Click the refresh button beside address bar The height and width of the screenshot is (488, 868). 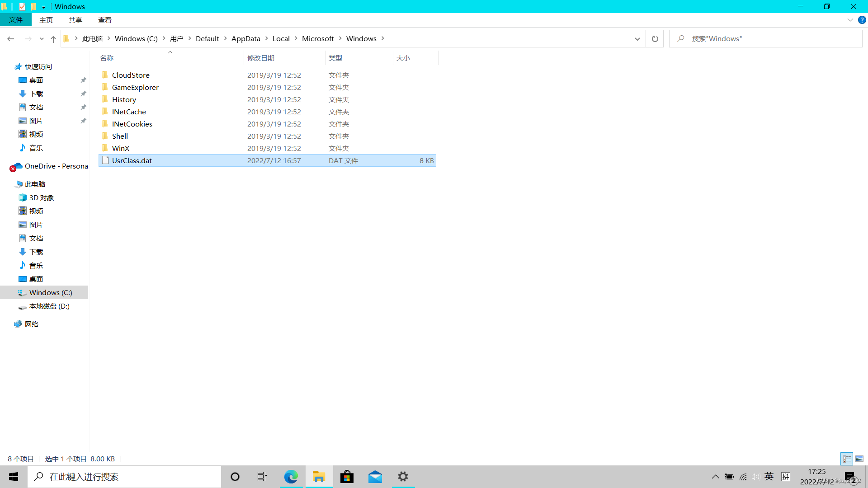pyautogui.click(x=655, y=39)
